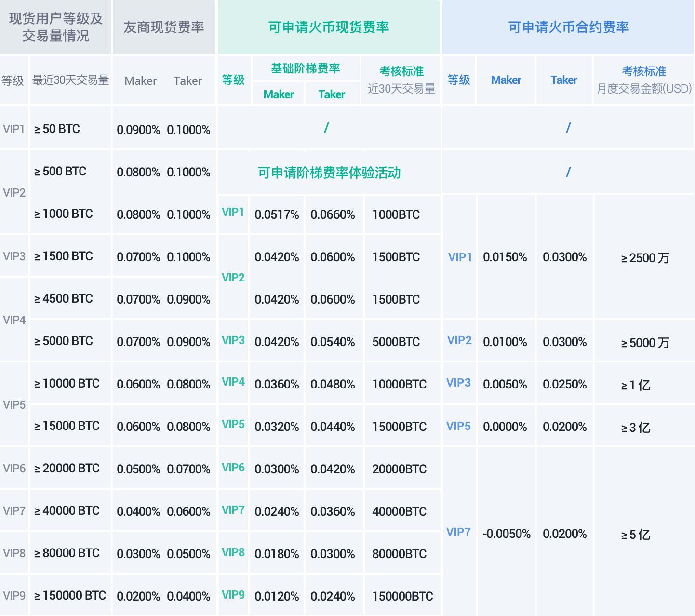Viewport: 695px width, 616px height.
Task: Select the 最近30天交易量 column header
Action: (71, 80)
